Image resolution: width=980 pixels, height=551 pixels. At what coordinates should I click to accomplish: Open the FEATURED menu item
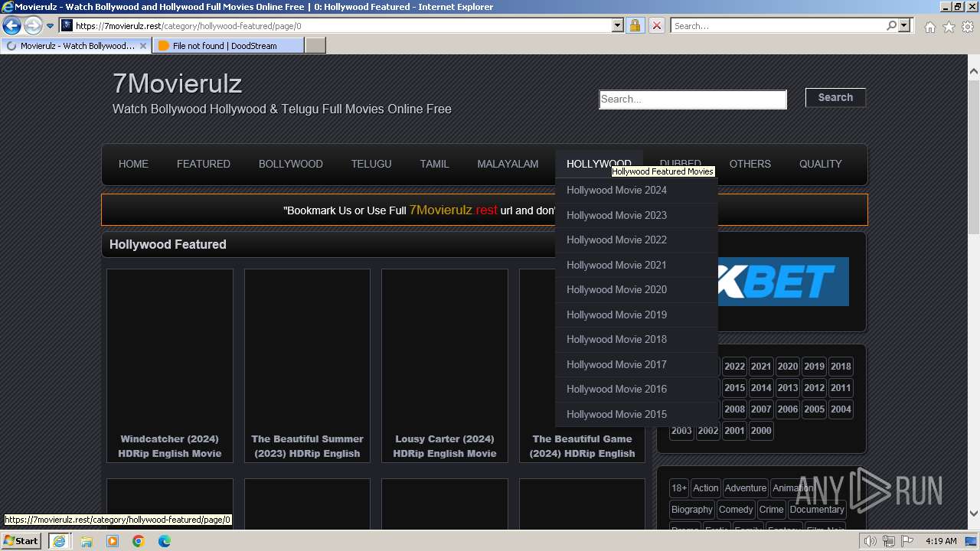[204, 164]
